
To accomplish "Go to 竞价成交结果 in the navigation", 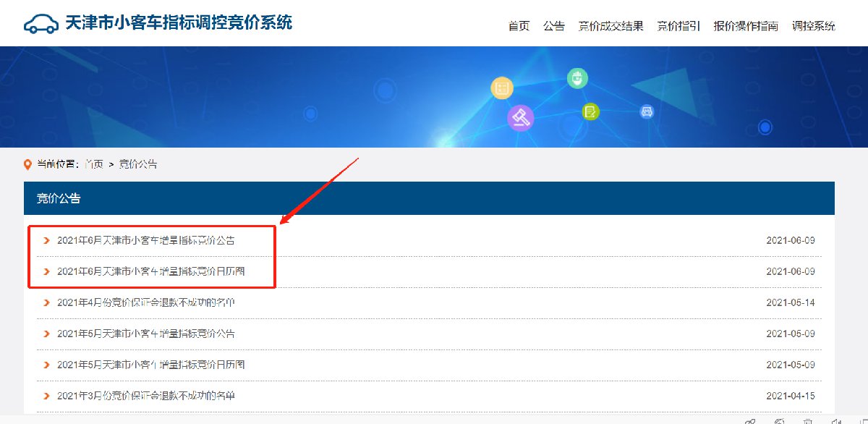I will pos(610,26).
